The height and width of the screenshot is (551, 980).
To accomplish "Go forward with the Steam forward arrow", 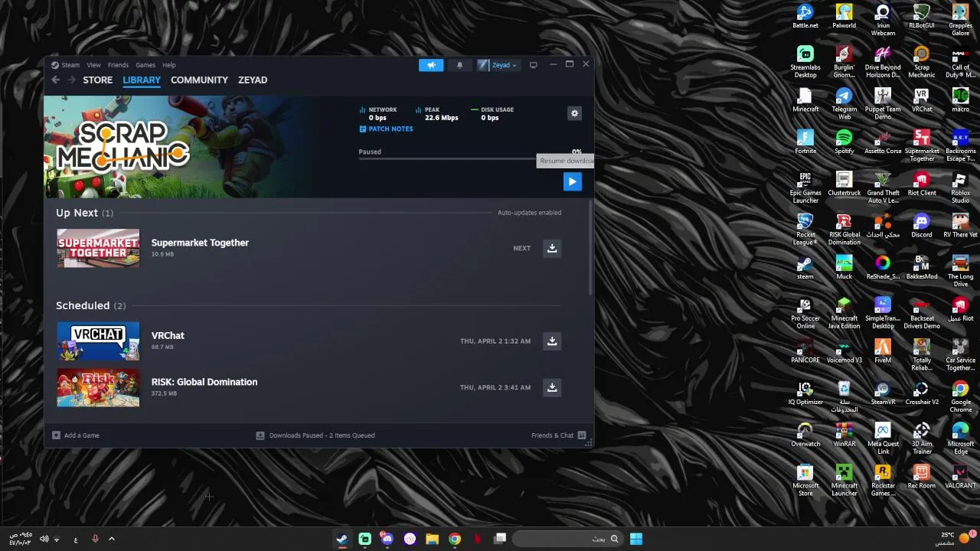I will point(71,80).
